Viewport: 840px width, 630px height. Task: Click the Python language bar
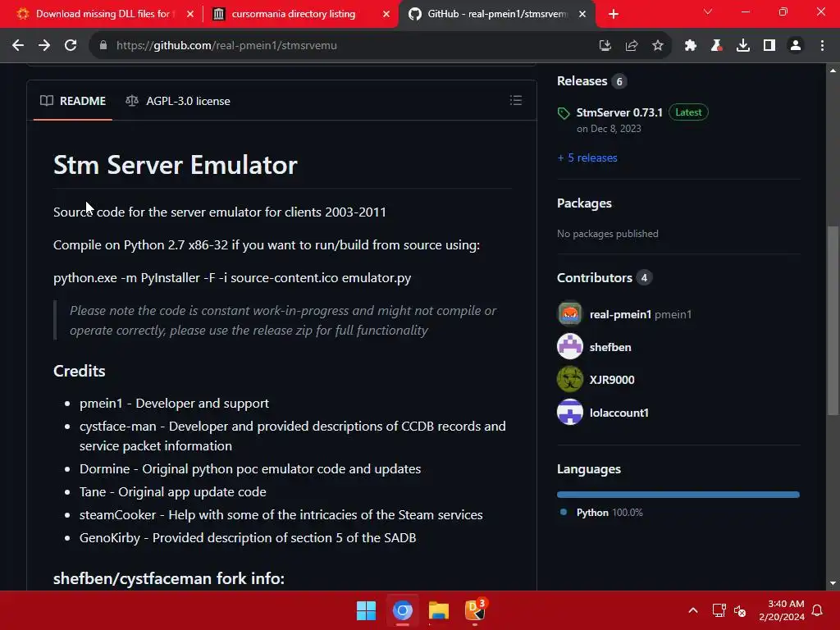coord(678,495)
